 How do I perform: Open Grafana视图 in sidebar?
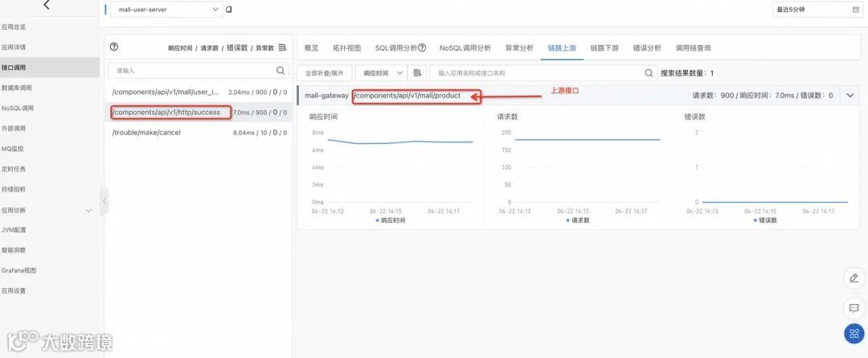click(18, 270)
